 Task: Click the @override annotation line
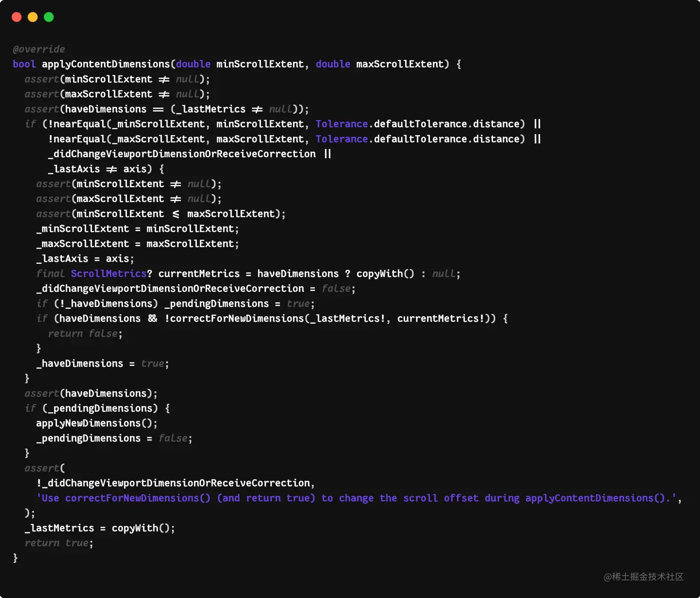(39, 49)
